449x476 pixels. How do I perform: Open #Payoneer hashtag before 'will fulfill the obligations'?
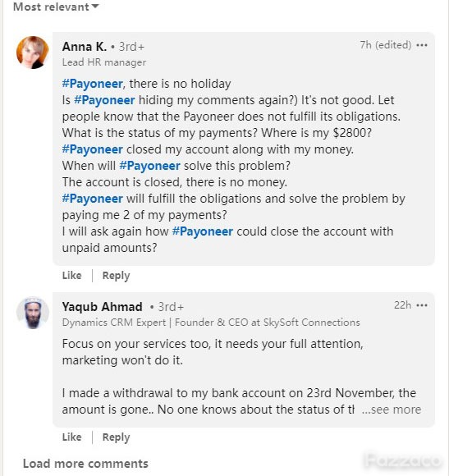93,199
